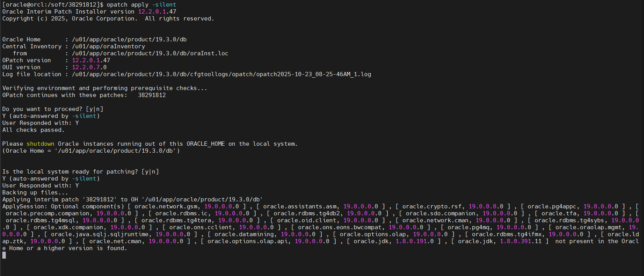The width and height of the screenshot is (644, 276).
Task: Click the blinking cursor block at the bottom
Action: point(4,255)
